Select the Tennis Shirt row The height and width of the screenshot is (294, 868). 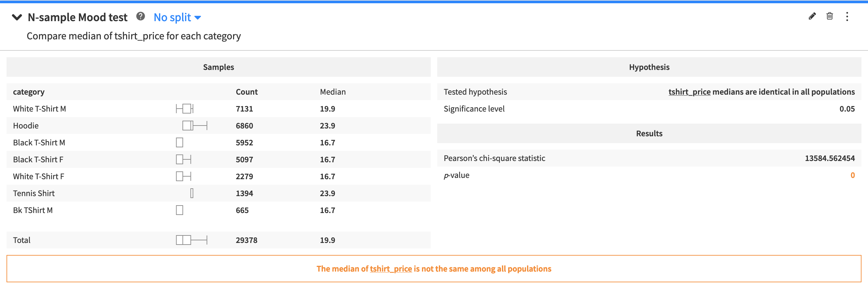(34, 193)
